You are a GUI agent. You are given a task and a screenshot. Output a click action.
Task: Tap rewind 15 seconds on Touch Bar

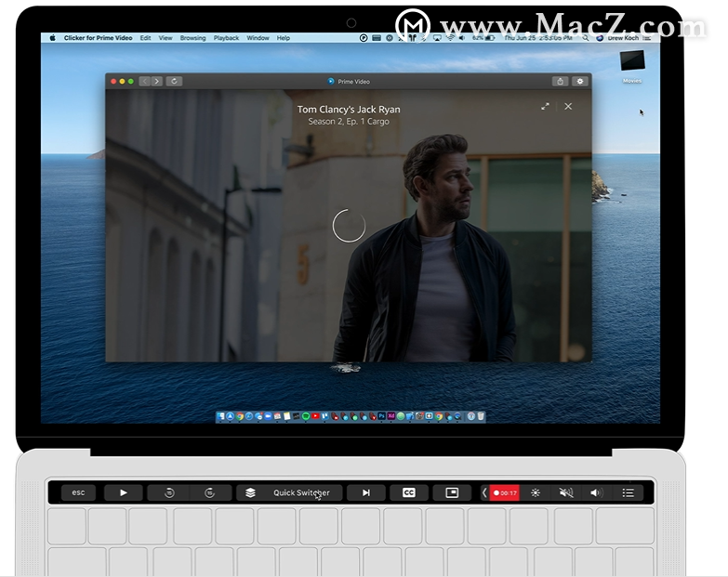coord(169,492)
